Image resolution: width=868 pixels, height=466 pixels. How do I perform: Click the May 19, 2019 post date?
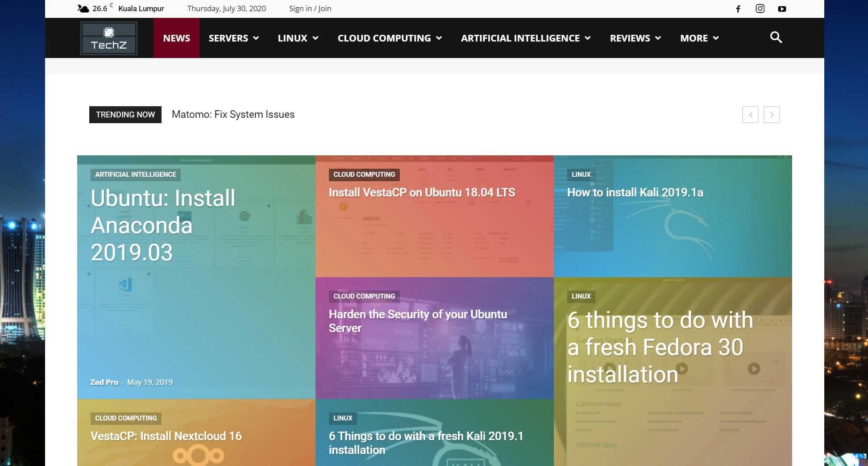[150, 382]
